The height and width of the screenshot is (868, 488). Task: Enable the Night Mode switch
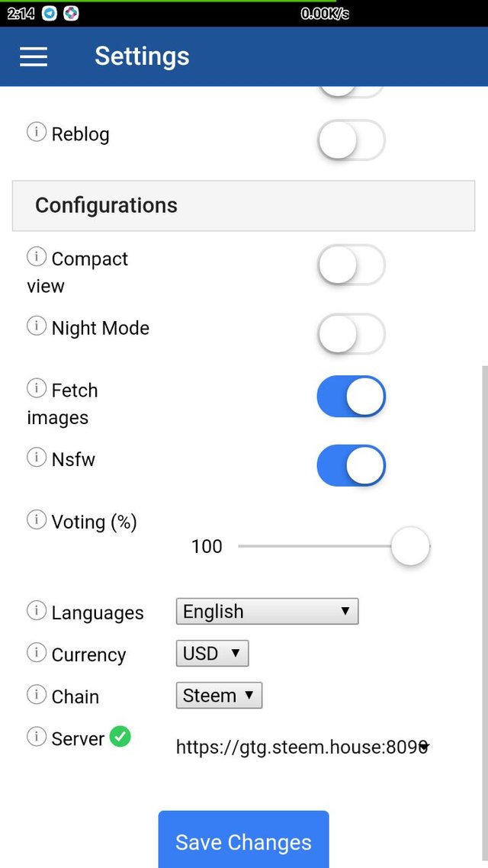click(x=351, y=334)
